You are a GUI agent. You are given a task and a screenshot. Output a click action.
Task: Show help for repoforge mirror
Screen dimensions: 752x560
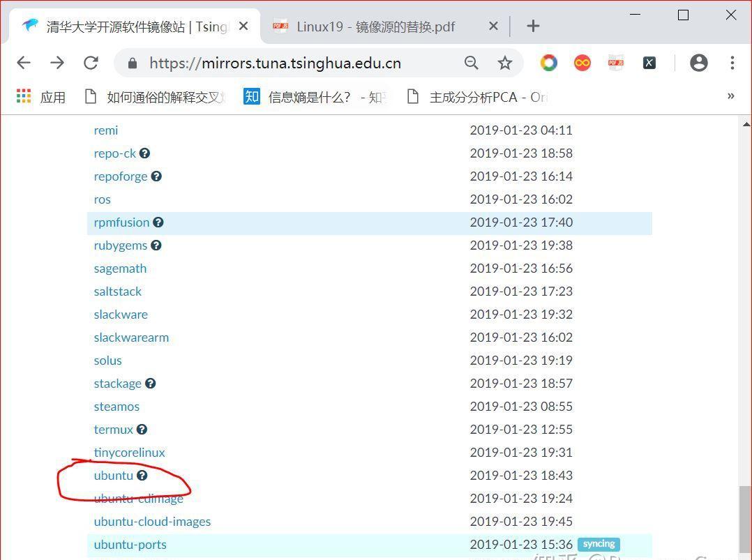pyautogui.click(x=156, y=176)
